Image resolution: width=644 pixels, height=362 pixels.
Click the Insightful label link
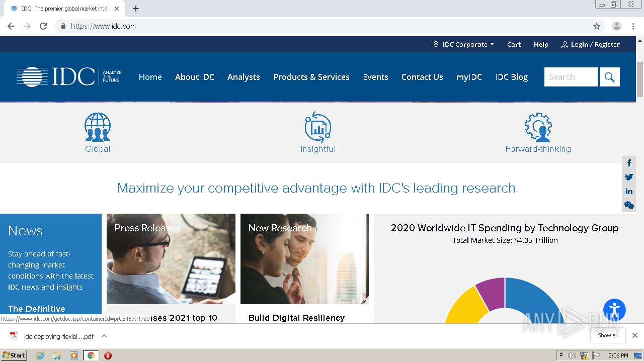(318, 149)
